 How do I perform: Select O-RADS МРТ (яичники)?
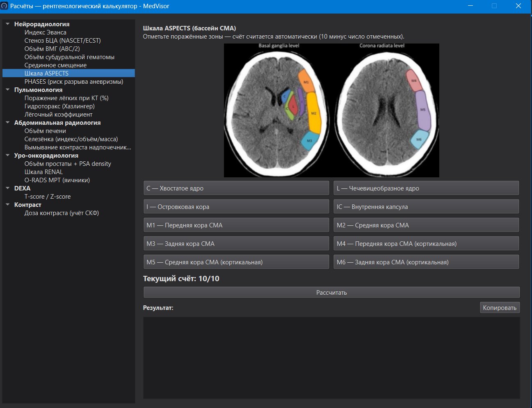[x=57, y=180]
